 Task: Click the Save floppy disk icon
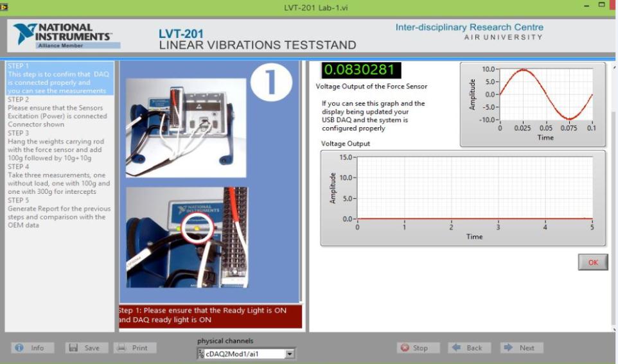[x=73, y=348]
